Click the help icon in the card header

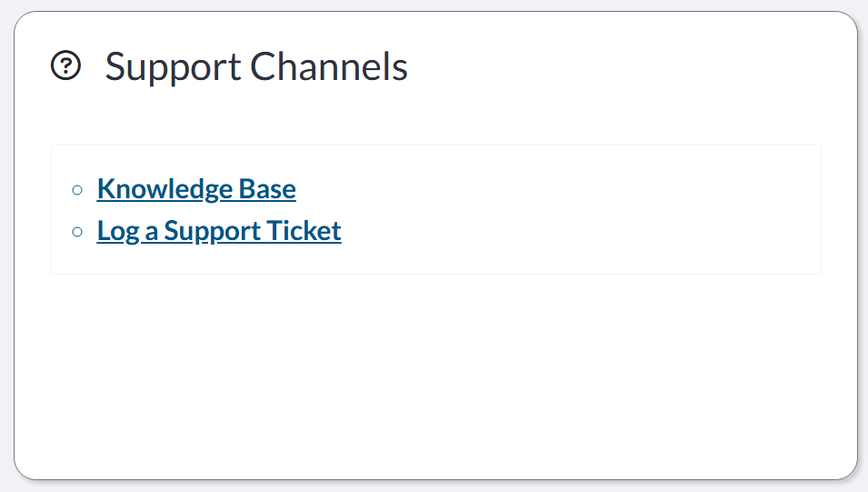point(65,65)
